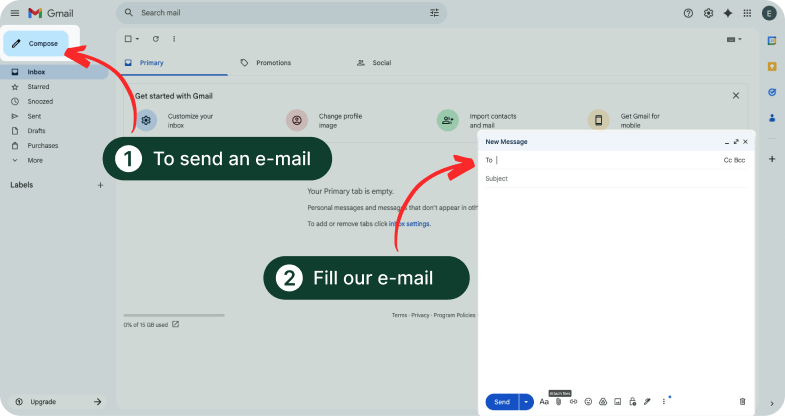The width and height of the screenshot is (785, 416).
Task: Open the Support help icon
Action: 688,14
